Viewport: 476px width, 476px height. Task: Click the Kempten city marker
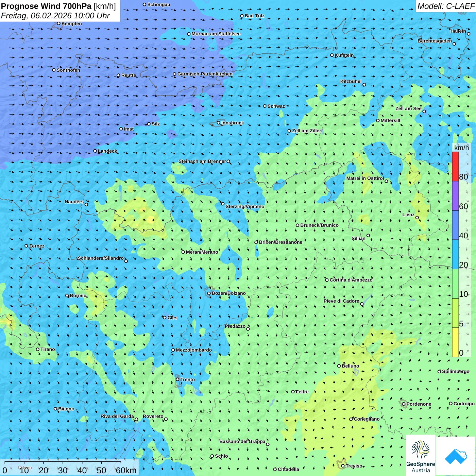click(x=59, y=23)
